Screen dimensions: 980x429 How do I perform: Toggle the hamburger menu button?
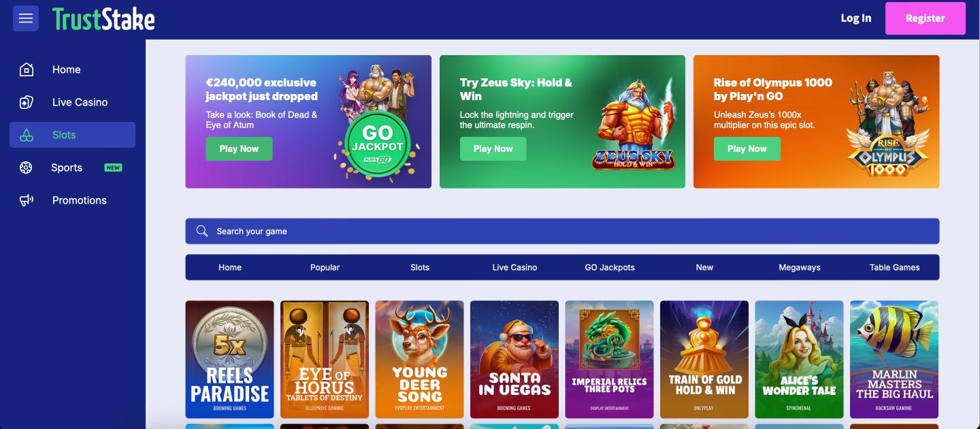[26, 18]
